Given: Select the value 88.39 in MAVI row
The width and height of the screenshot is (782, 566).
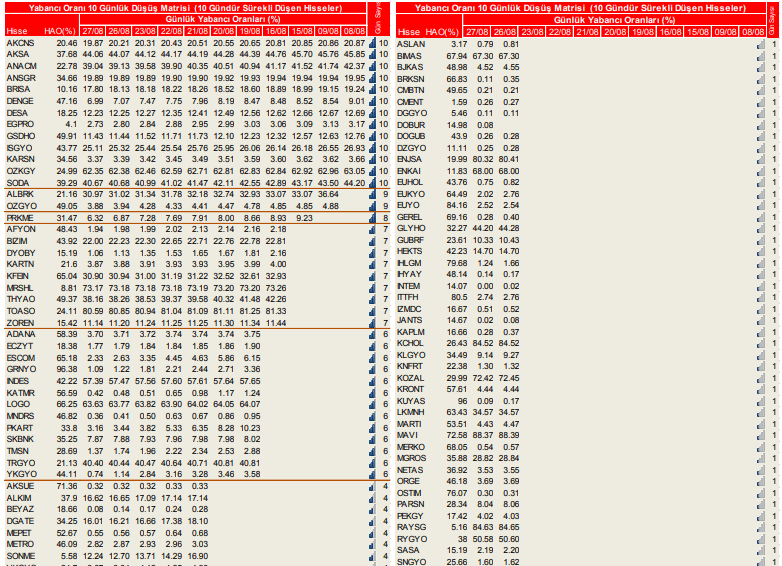Looking at the screenshot, I should point(508,435).
